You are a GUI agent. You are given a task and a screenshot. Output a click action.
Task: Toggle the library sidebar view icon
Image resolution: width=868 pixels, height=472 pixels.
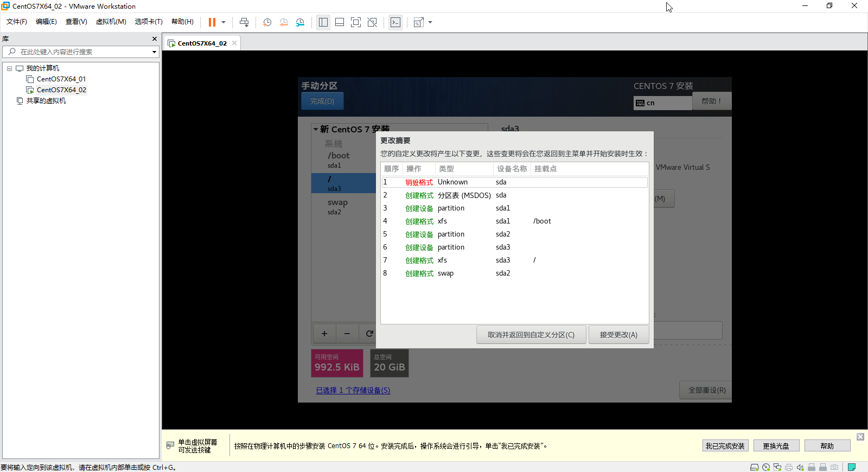[x=323, y=22]
